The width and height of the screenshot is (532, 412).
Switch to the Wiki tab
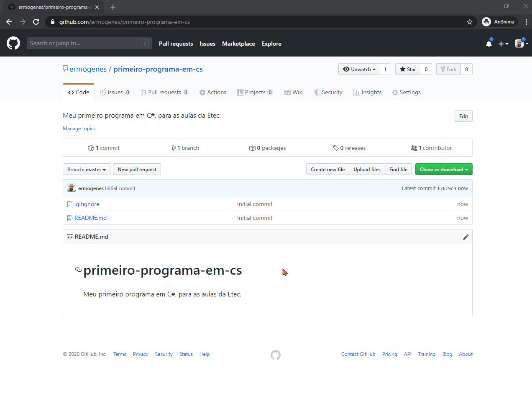tap(294, 92)
